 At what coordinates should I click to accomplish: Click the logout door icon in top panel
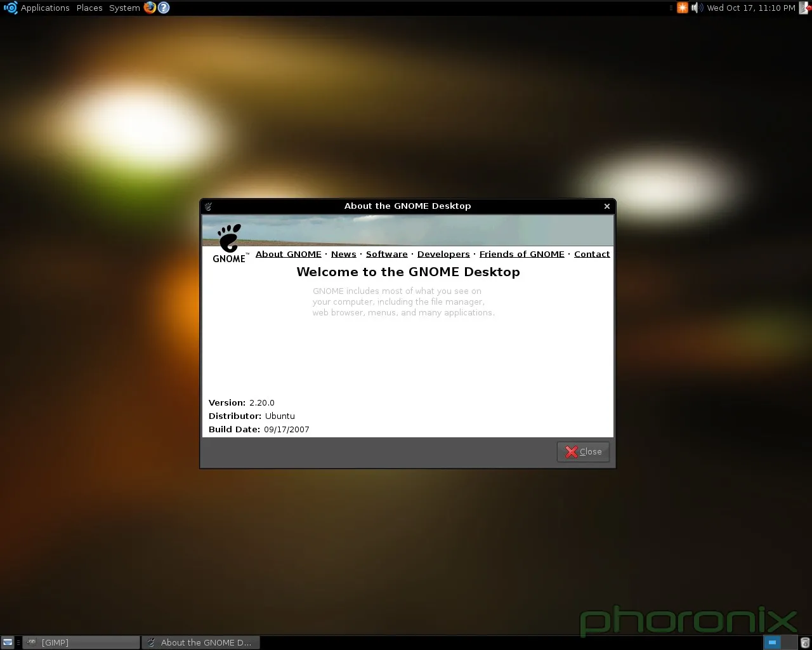(806, 8)
